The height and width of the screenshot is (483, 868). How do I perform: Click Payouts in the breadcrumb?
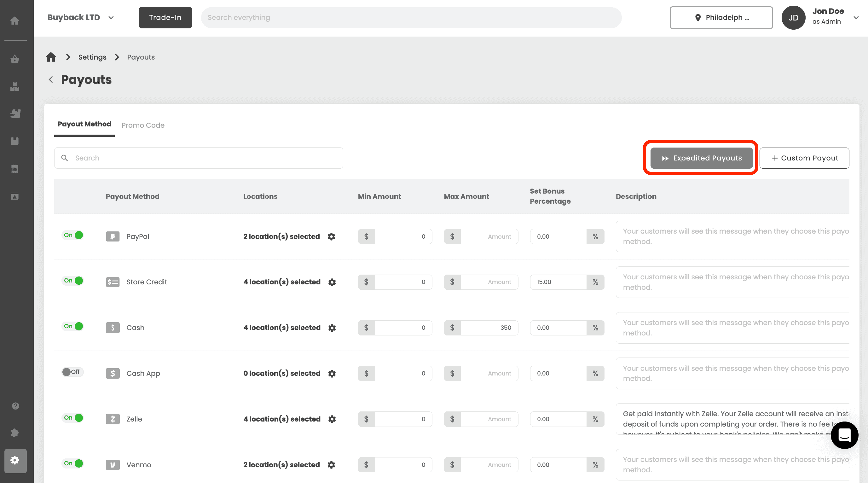[x=141, y=57]
